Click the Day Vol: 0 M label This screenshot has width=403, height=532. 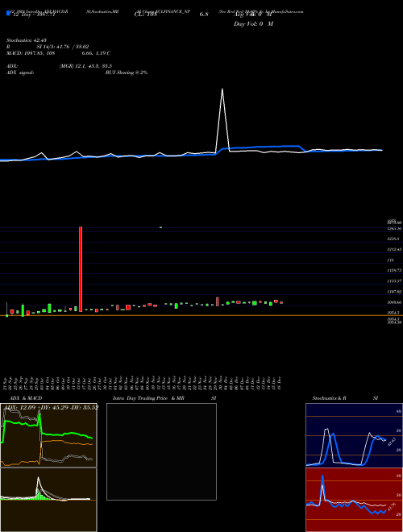point(253,24)
